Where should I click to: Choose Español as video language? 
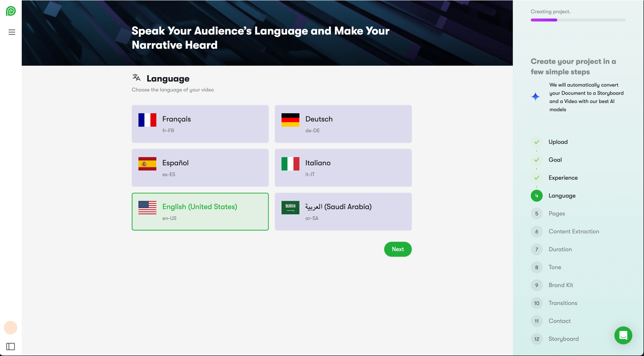pos(200,168)
